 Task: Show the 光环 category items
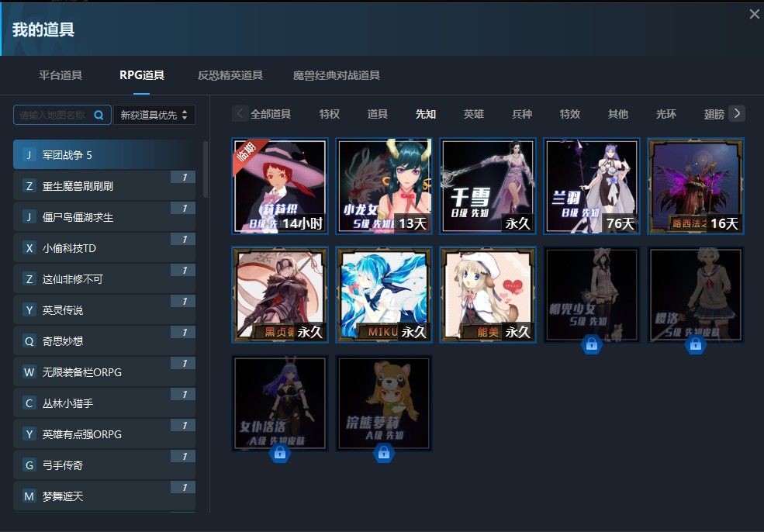click(666, 114)
